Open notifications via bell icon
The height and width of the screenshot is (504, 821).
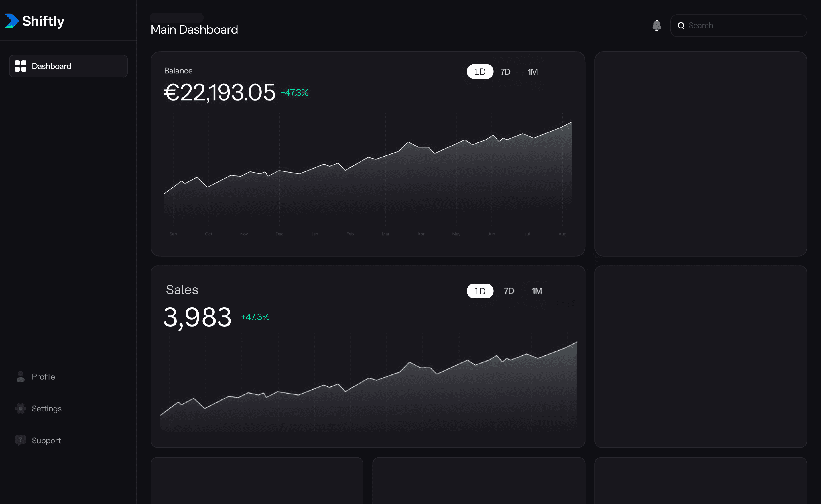[x=656, y=25]
